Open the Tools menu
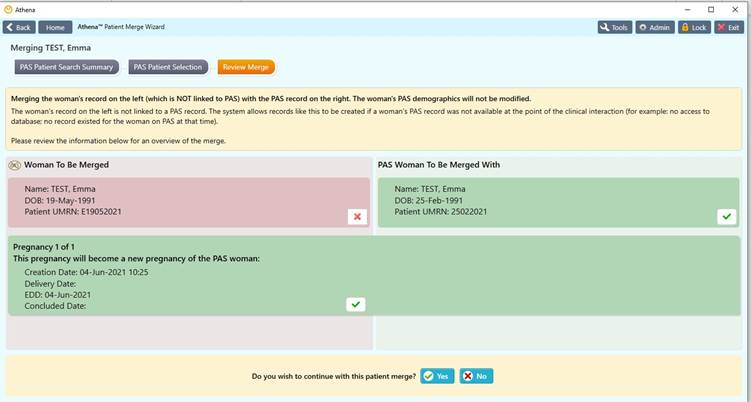 tap(615, 27)
